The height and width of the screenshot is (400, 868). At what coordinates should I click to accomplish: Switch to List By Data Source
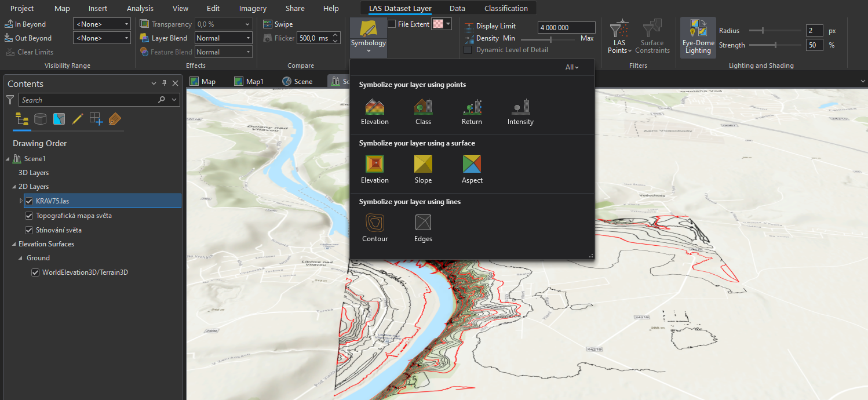[40, 119]
